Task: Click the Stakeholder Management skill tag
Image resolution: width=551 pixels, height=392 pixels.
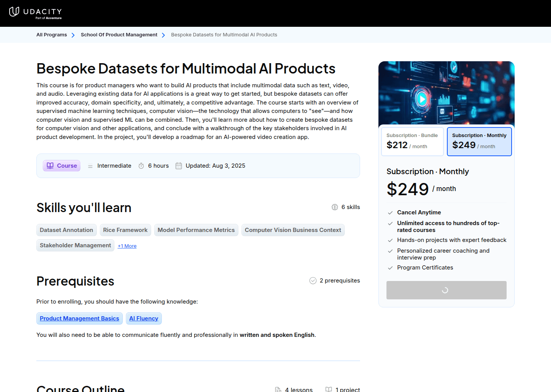Action: pos(75,245)
